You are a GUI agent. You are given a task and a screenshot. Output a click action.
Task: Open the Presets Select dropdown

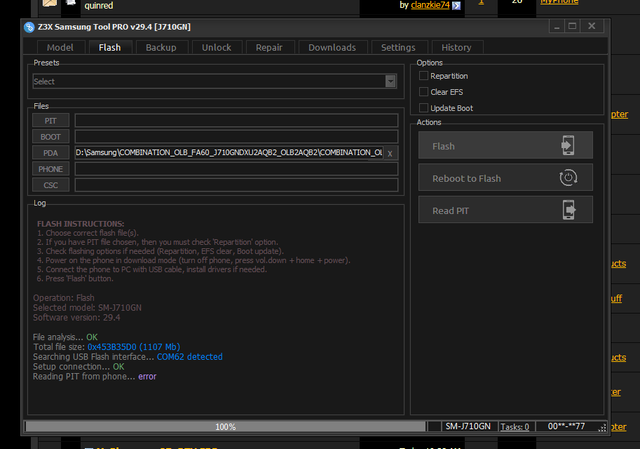pyautogui.click(x=391, y=81)
